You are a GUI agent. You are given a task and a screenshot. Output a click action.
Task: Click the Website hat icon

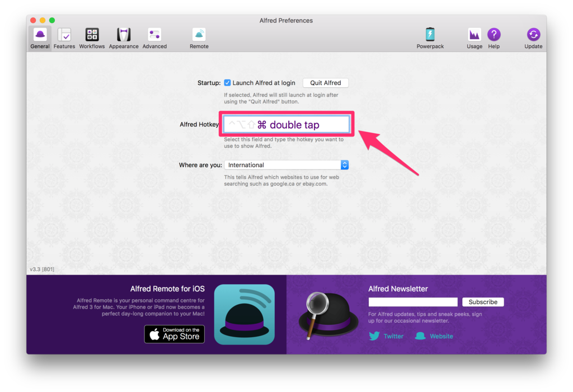420,336
